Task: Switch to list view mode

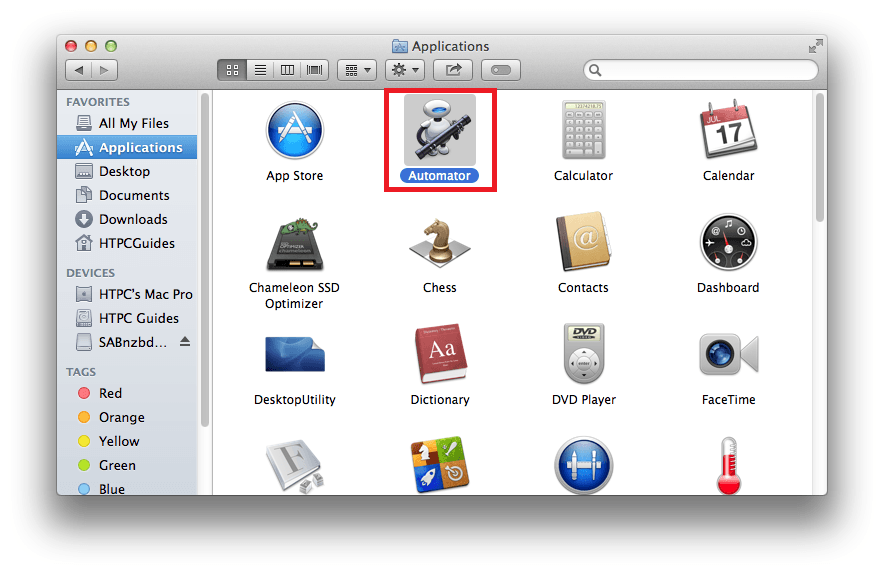Action: coord(260,70)
